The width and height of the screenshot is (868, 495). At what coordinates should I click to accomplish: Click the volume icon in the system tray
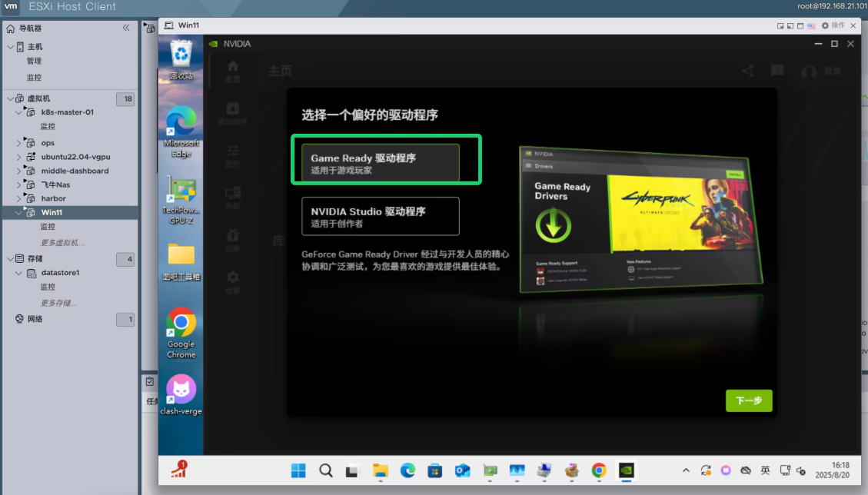point(801,470)
